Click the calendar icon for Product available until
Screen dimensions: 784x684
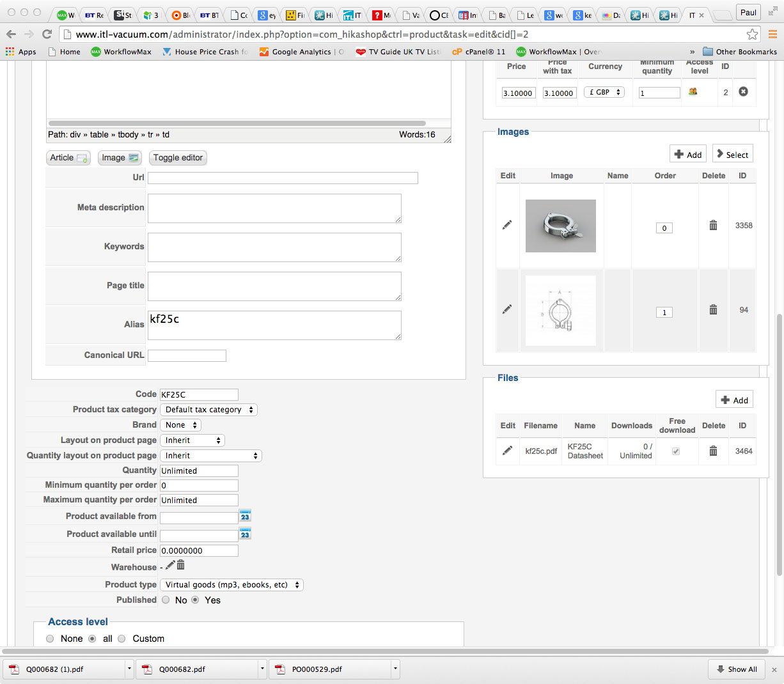245,534
